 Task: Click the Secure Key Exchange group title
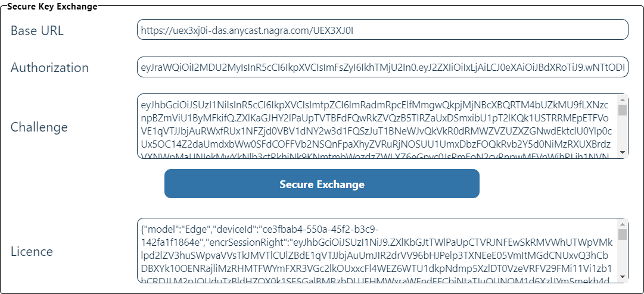click(x=52, y=7)
